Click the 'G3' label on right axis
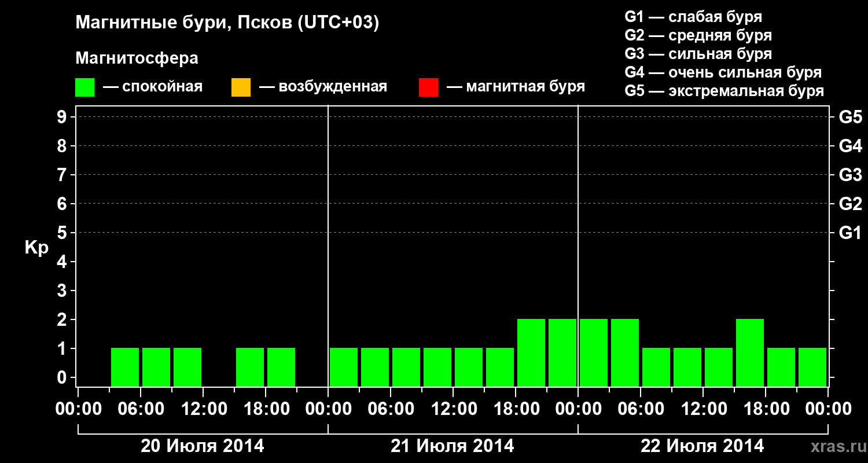The width and height of the screenshot is (868, 463). point(851,175)
